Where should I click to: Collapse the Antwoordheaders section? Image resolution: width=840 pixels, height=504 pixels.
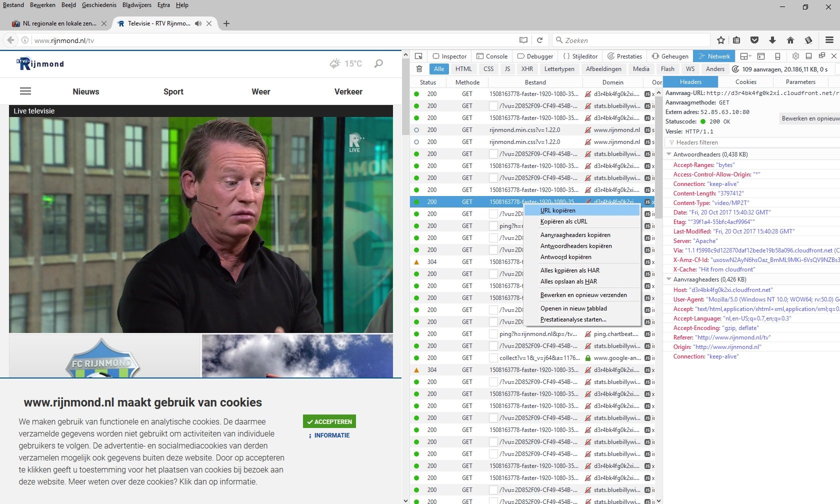point(669,154)
